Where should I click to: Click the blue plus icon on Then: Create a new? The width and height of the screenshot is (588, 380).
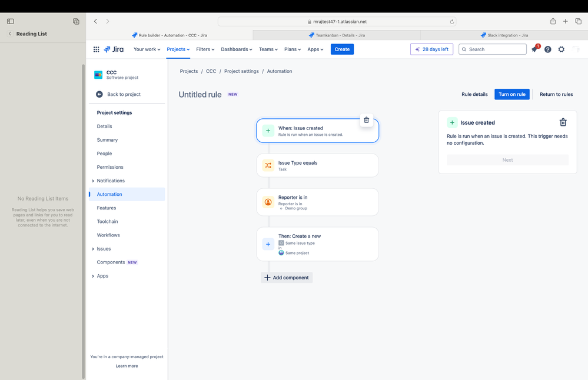pyautogui.click(x=268, y=244)
